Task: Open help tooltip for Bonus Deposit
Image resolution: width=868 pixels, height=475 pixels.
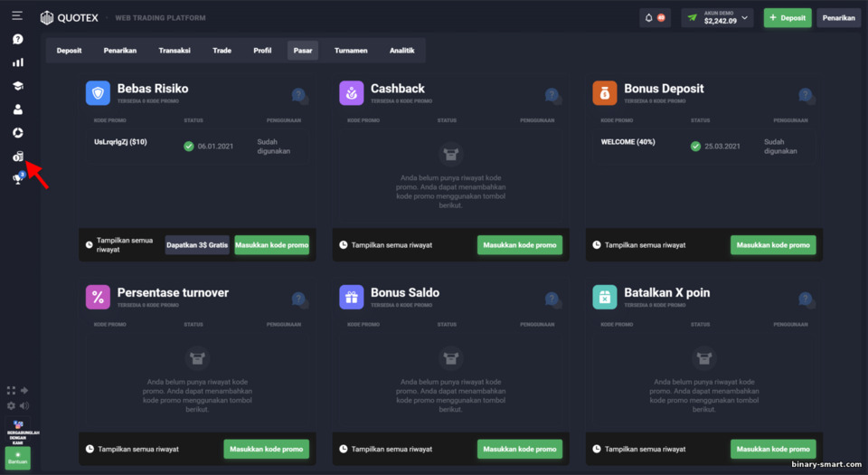Action: coord(807,96)
